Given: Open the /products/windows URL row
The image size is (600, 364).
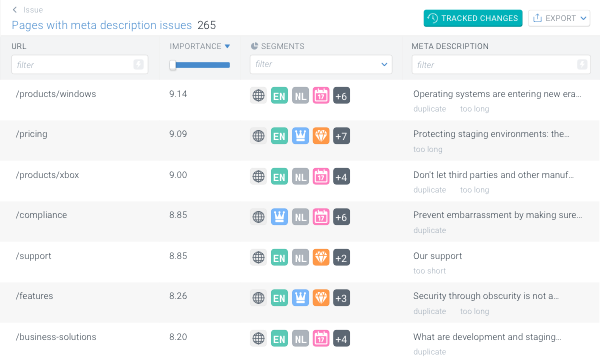Looking at the screenshot, I should [56, 94].
